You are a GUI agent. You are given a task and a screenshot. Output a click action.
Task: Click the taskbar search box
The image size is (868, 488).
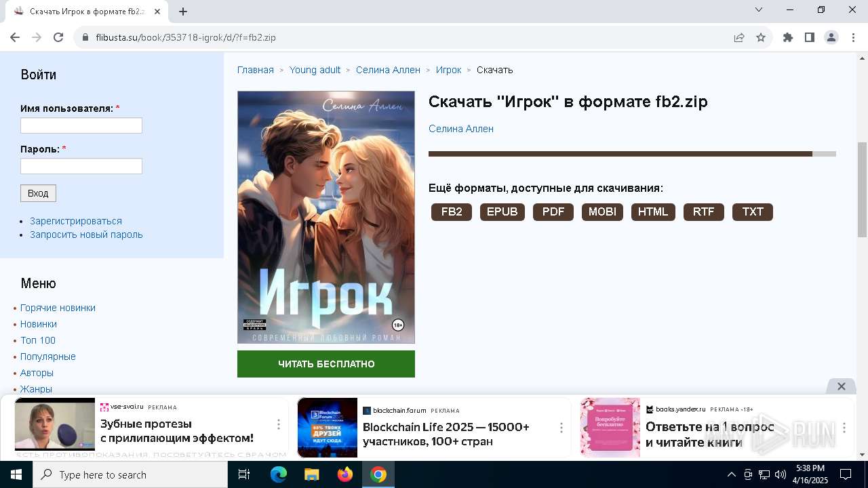130,474
